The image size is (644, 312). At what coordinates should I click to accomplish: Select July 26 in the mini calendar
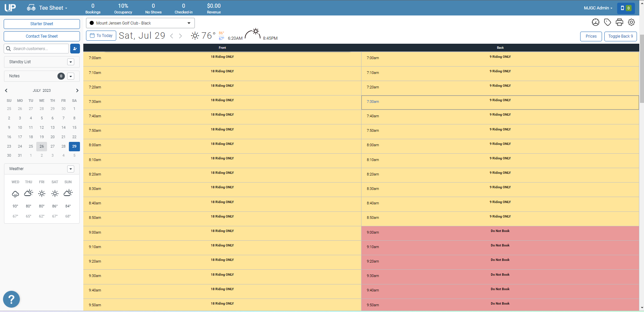[x=42, y=146]
